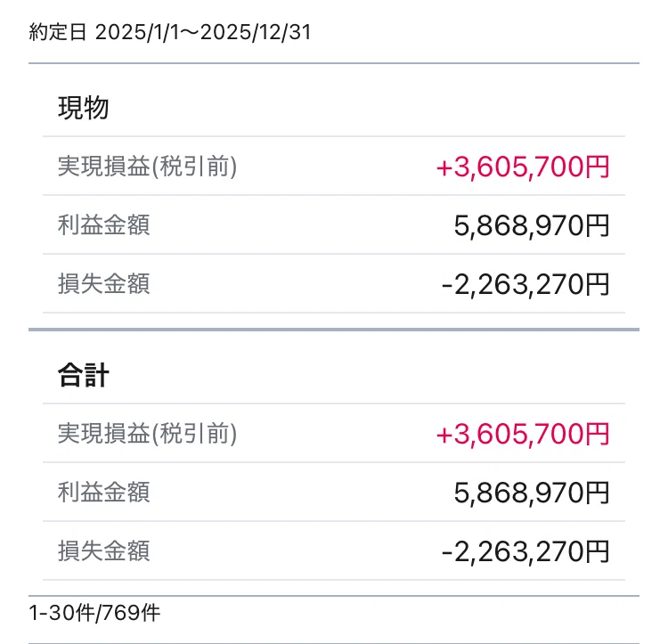Select the -2,263,270円 amount under 現物
Viewport: 668px width, 644px height.
525,284
